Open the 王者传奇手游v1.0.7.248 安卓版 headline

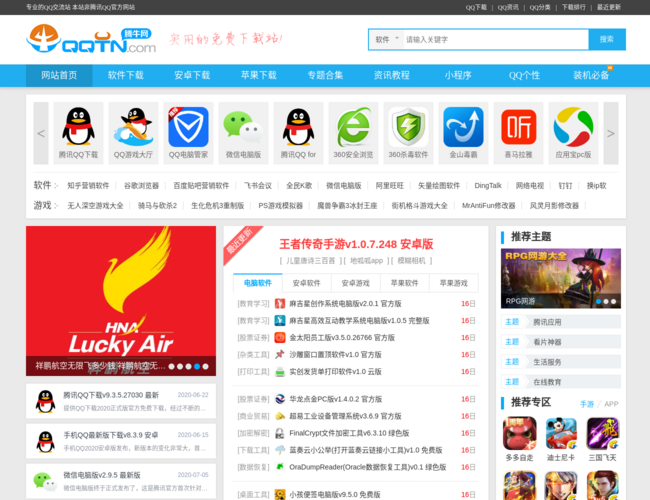pyautogui.click(x=356, y=244)
